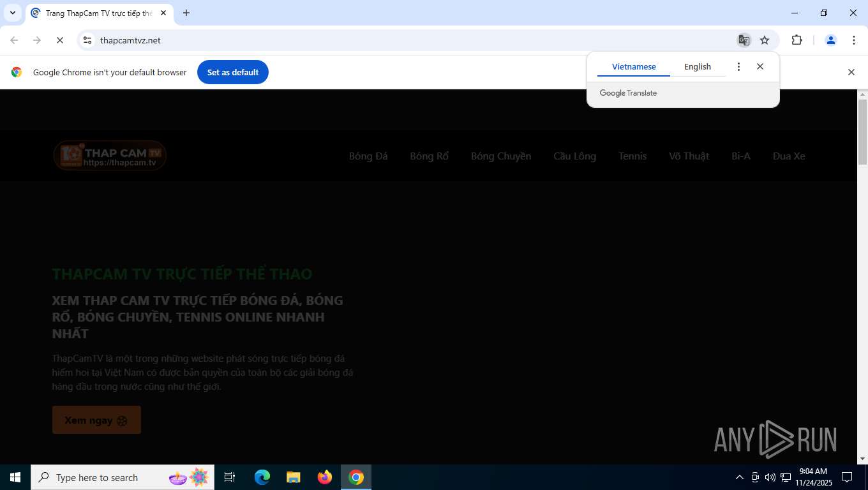Close the ThapCam TV tab

pyautogui.click(x=163, y=13)
